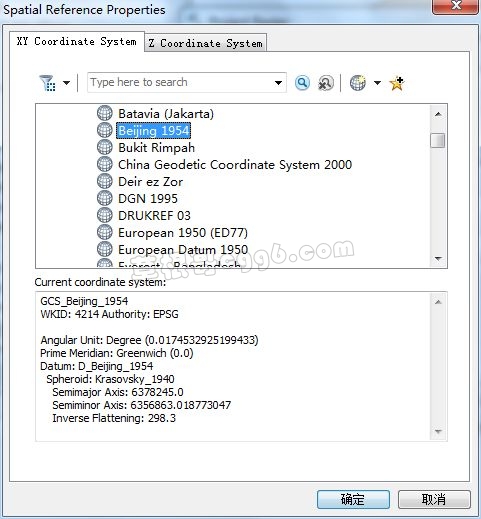The width and height of the screenshot is (481, 519).
Task: Select European Datum 1950 entry
Action: pyautogui.click(x=183, y=250)
